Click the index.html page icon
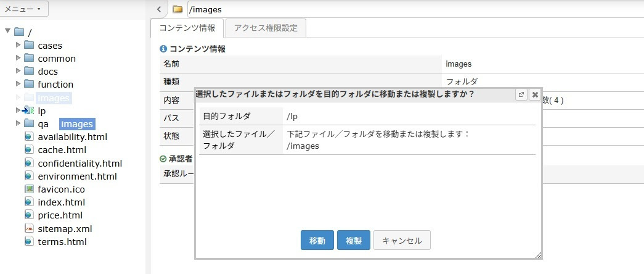Viewport: 644px width, 274px height. [x=29, y=202]
